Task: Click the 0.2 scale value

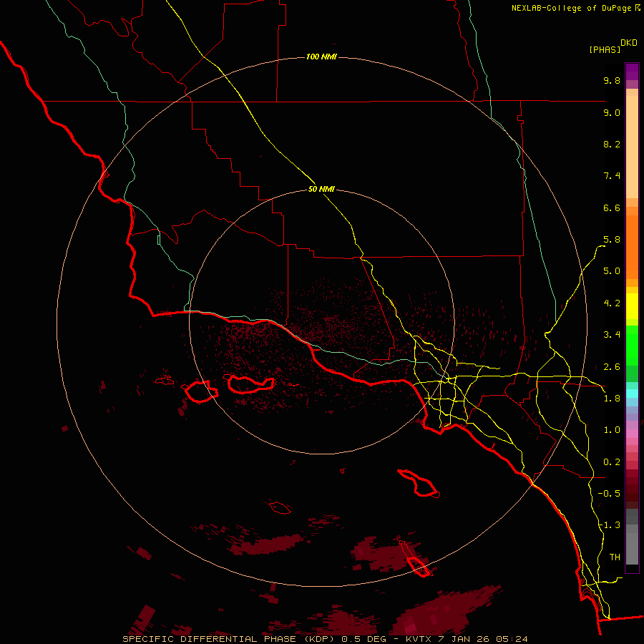Action: [612, 462]
